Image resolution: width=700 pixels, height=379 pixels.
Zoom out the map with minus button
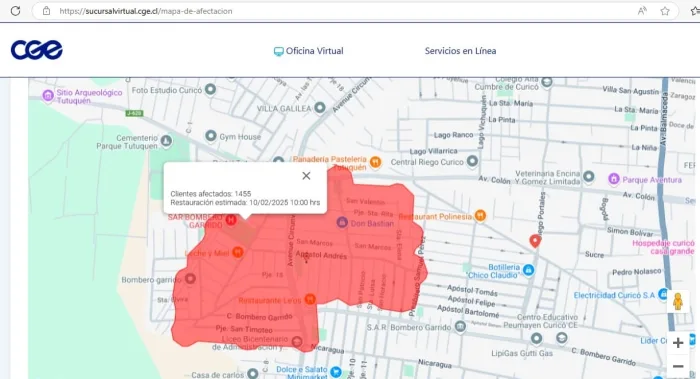[x=678, y=367]
